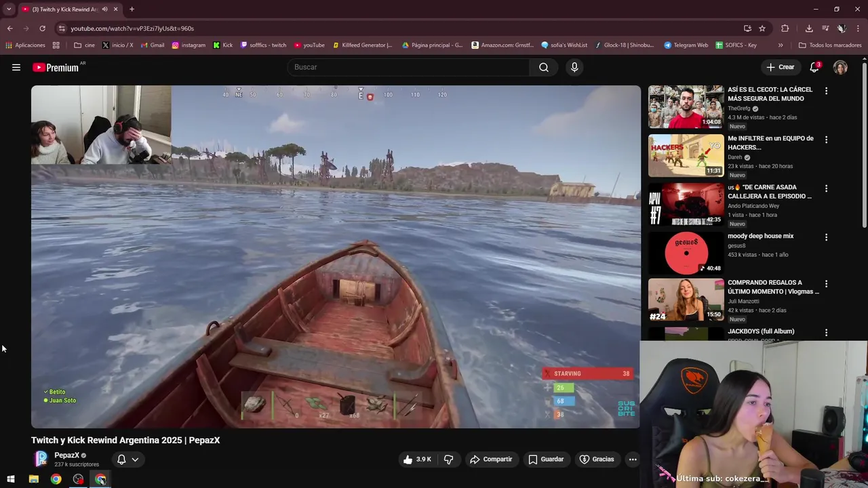
Task: Show hidden bookmarks with double chevron
Action: click(781, 45)
